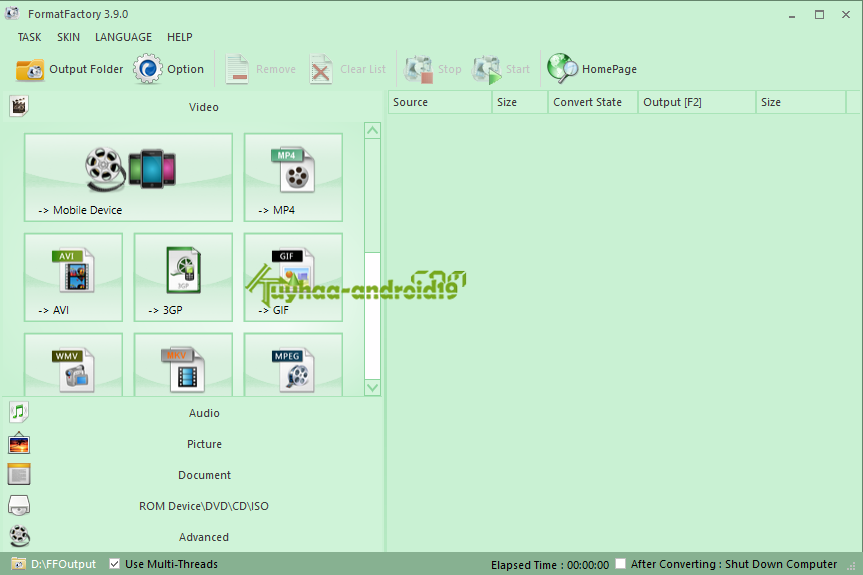
Task: Click the Stop conversion icon
Action: [419, 69]
